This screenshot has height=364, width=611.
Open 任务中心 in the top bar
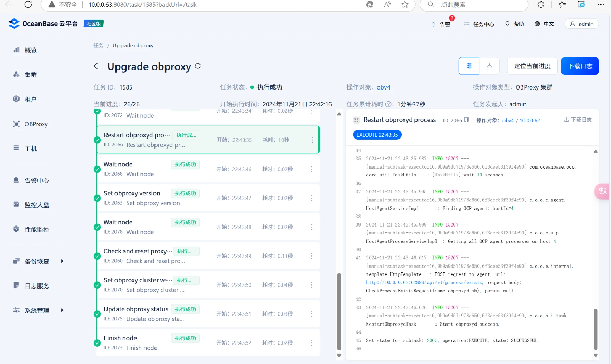pyautogui.click(x=479, y=23)
